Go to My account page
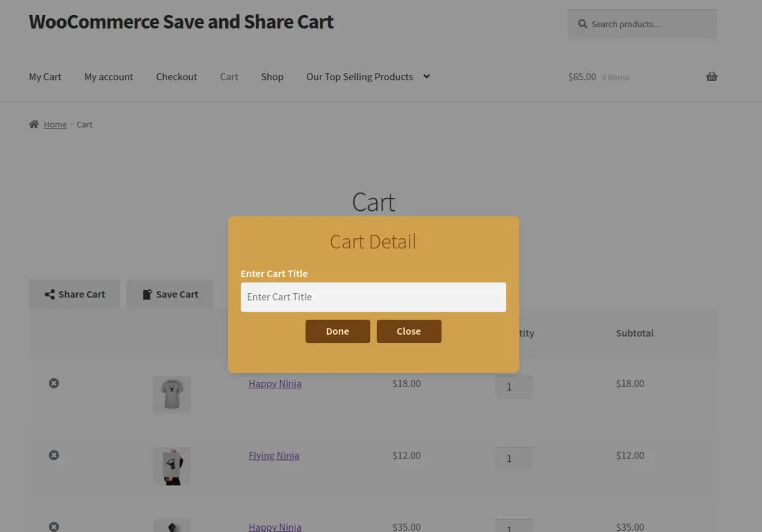The width and height of the screenshot is (762, 532). 109,77
